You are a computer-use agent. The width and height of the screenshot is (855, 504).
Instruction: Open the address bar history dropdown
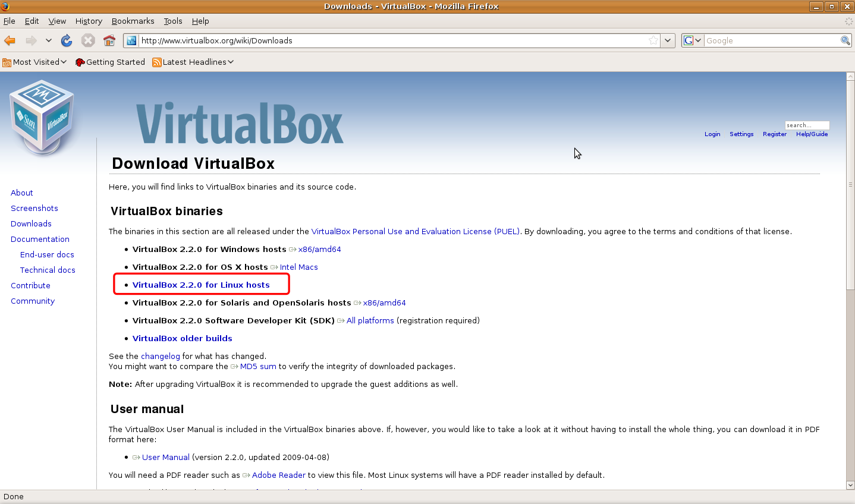pyautogui.click(x=668, y=40)
